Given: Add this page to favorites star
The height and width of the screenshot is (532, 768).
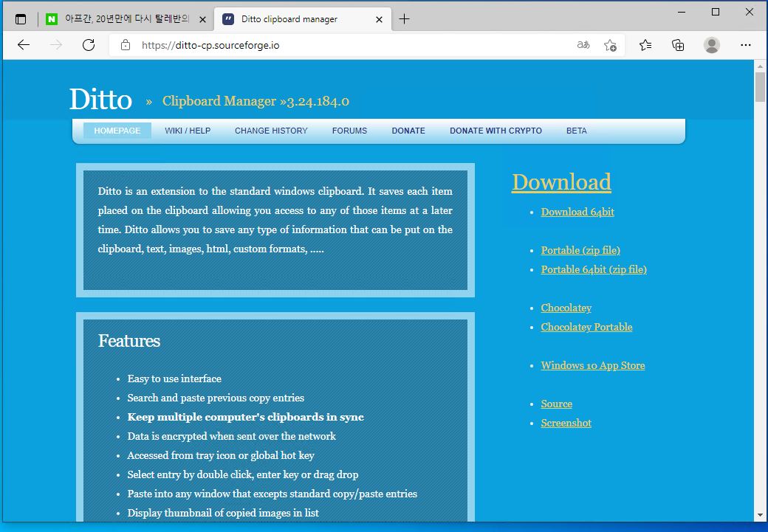Looking at the screenshot, I should (610, 46).
